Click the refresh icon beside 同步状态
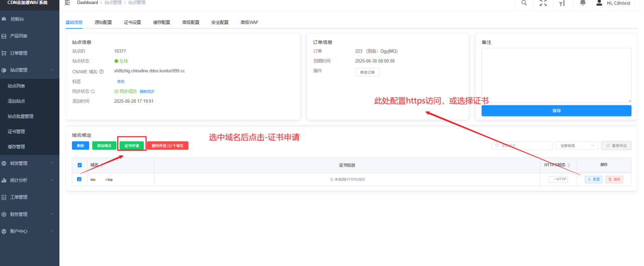The image size is (644, 266). [x=93, y=92]
